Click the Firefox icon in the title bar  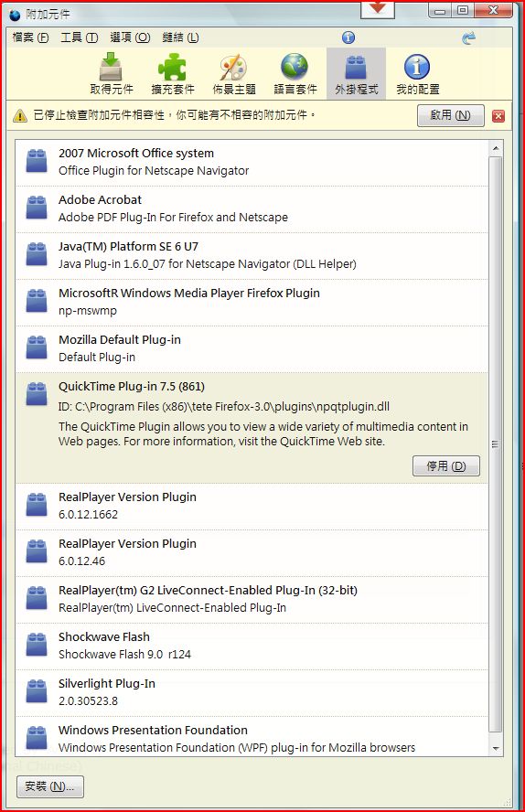tap(16, 14)
